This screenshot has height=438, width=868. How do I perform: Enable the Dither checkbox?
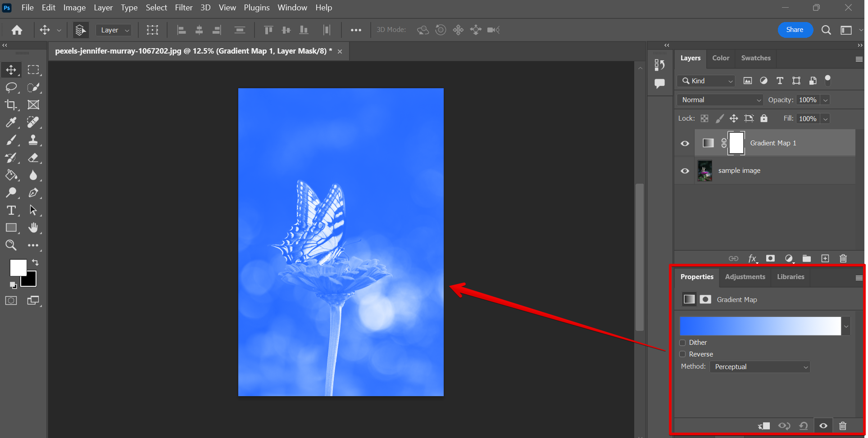[682, 343]
